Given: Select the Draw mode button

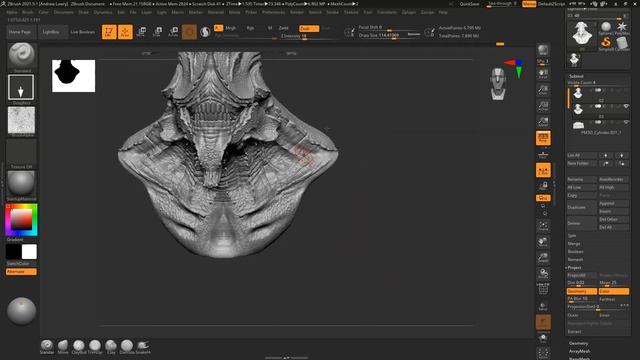Looking at the screenshot, I should tap(125, 32).
